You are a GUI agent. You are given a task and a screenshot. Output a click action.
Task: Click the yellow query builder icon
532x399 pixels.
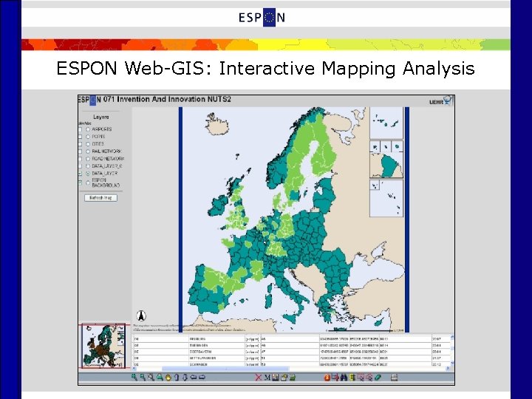pos(352,377)
